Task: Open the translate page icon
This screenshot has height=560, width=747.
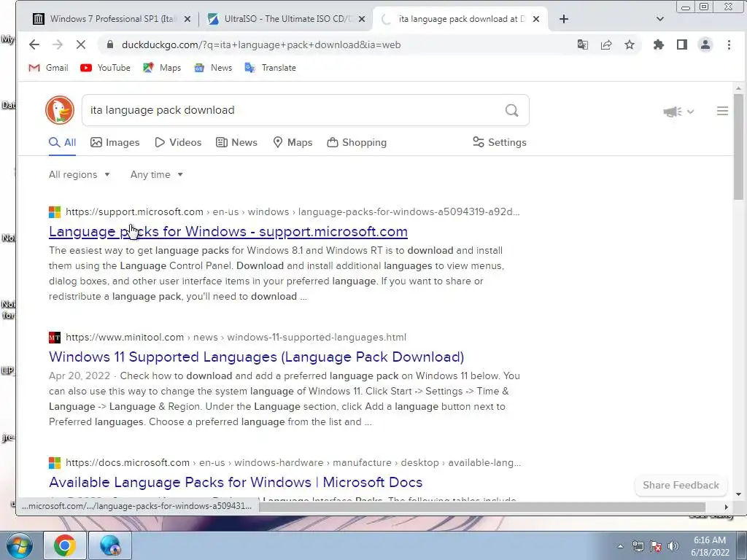Action: (583, 44)
